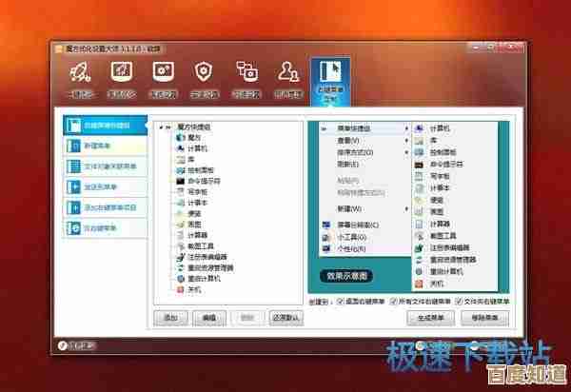Select 重启资源管理器 item in the shortcut tree
This screenshot has height=392, width=571.
point(205,268)
